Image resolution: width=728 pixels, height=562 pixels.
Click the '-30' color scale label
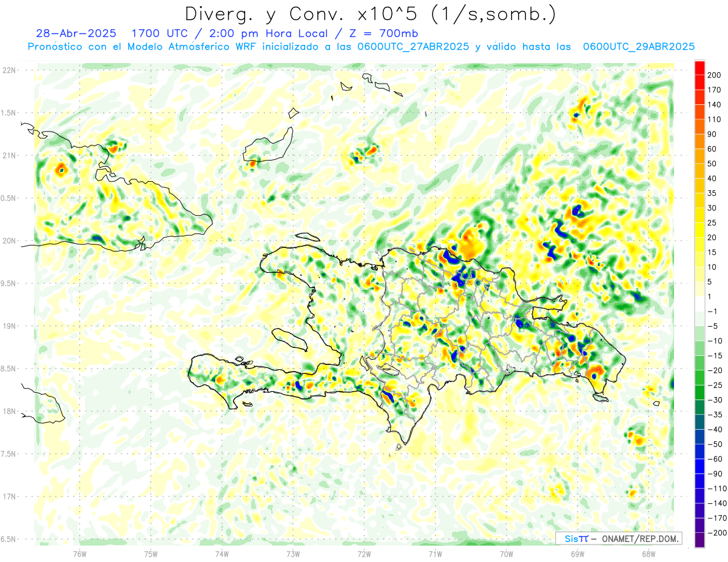pyautogui.click(x=715, y=400)
